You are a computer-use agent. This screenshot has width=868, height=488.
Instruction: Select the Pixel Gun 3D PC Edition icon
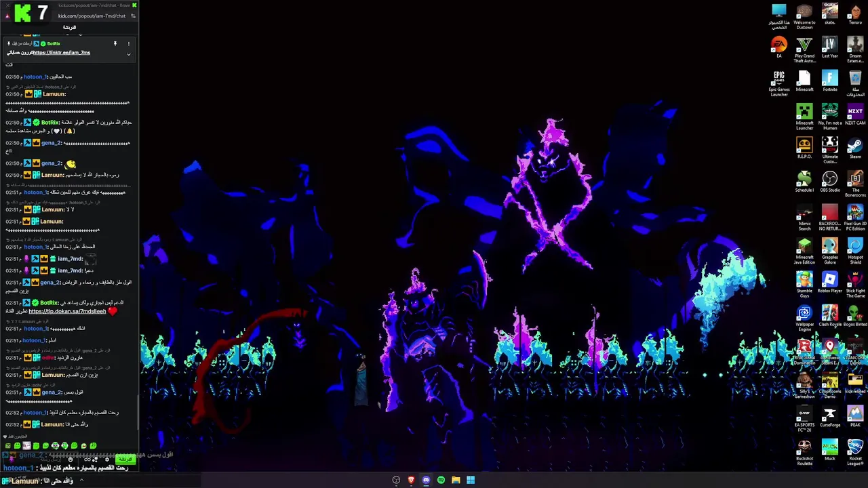(x=855, y=217)
